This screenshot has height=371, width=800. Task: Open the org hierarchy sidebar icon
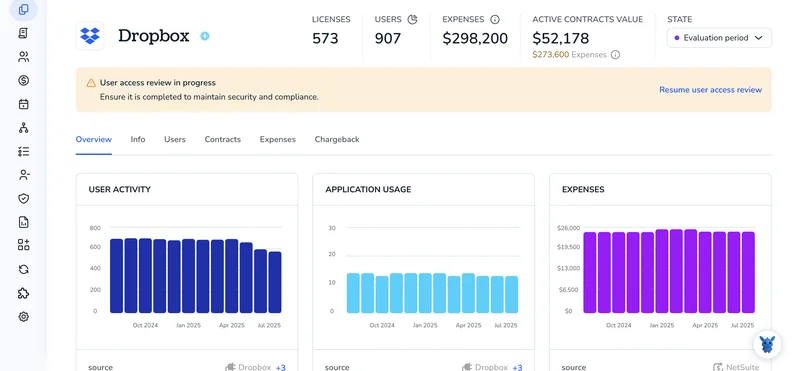pyautogui.click(x=23, y=128)
